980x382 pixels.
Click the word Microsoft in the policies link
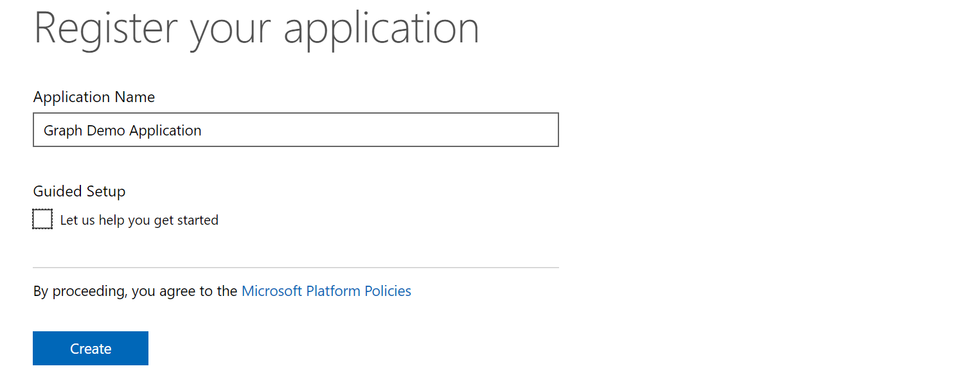pos(272,291)
